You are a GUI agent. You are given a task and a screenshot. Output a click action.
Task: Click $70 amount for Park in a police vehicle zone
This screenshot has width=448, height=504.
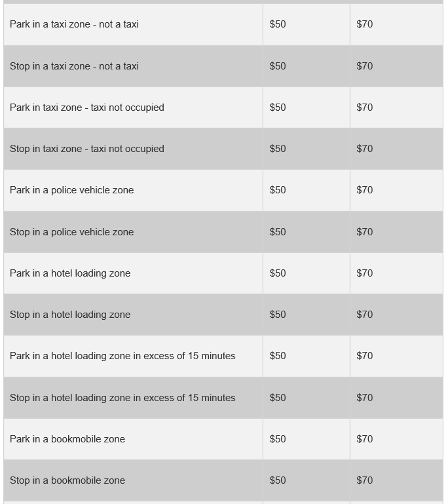pyautogui.click(x=365, y=190)
